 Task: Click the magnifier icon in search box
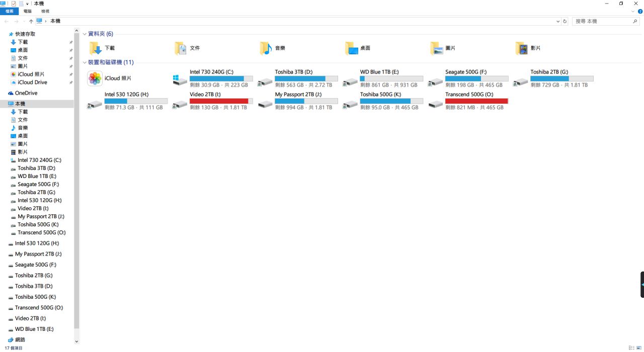pyautogui.click(x=635, y=21)
